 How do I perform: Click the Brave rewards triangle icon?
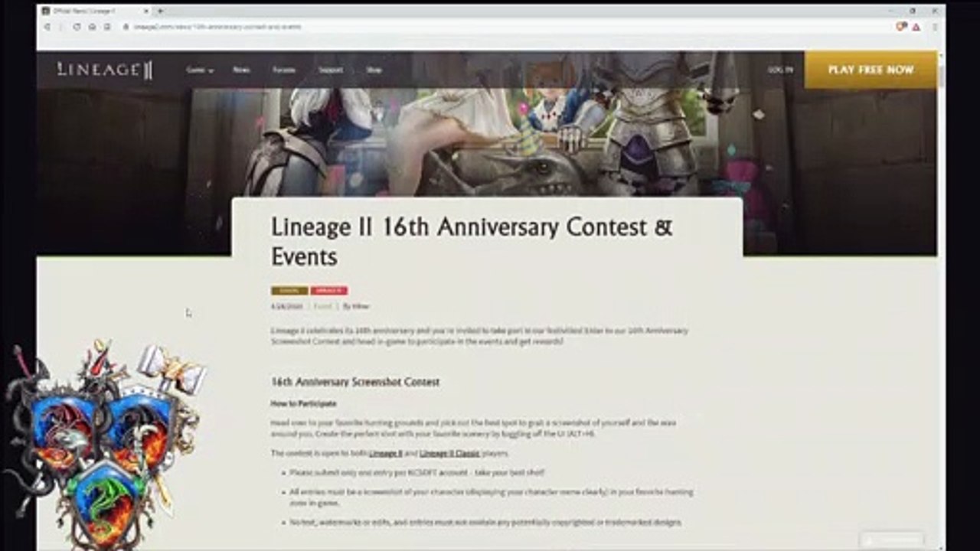(916, 26)
